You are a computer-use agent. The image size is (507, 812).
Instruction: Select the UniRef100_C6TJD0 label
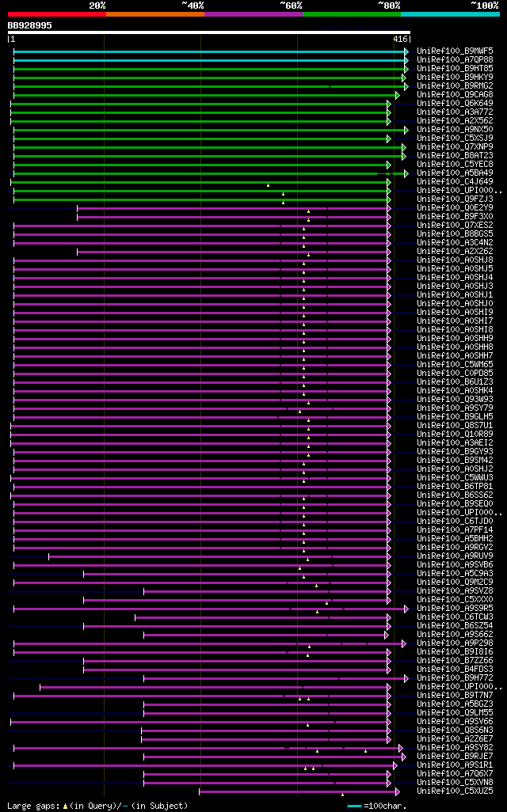(x=456, y=521)
